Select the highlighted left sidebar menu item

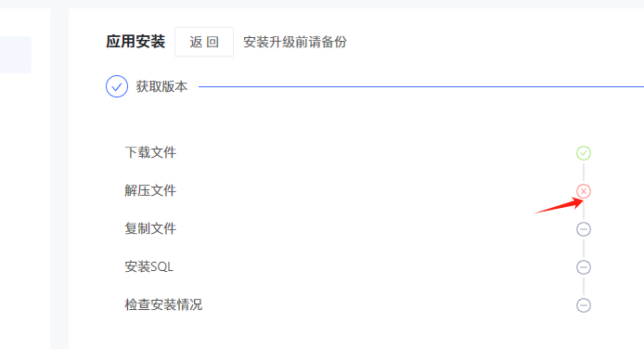pyautogui.click(x=16, y=55)
